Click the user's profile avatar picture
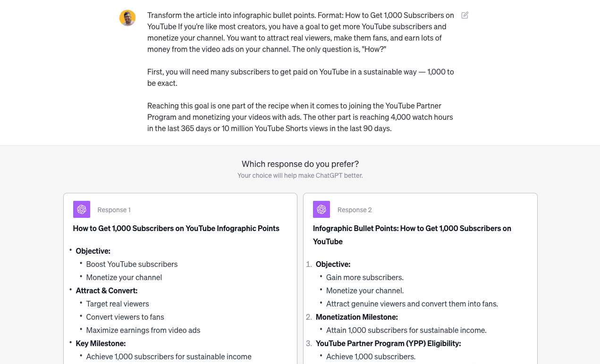This screenshot has height=364, width=600. point(127,18)
